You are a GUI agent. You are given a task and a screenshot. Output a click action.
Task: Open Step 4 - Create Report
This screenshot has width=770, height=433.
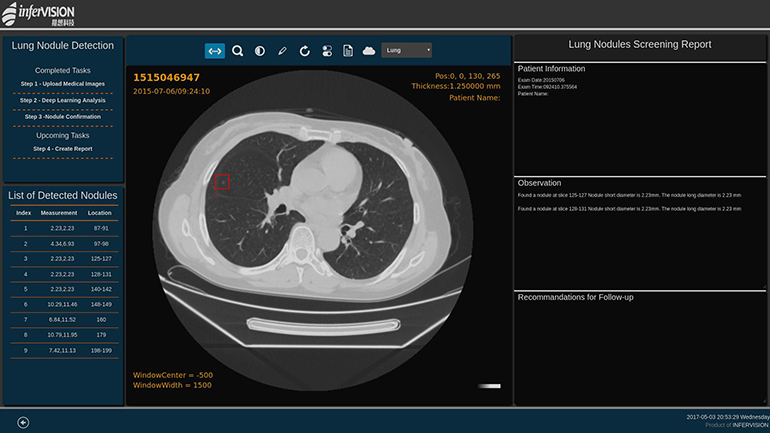pos(63,149)
